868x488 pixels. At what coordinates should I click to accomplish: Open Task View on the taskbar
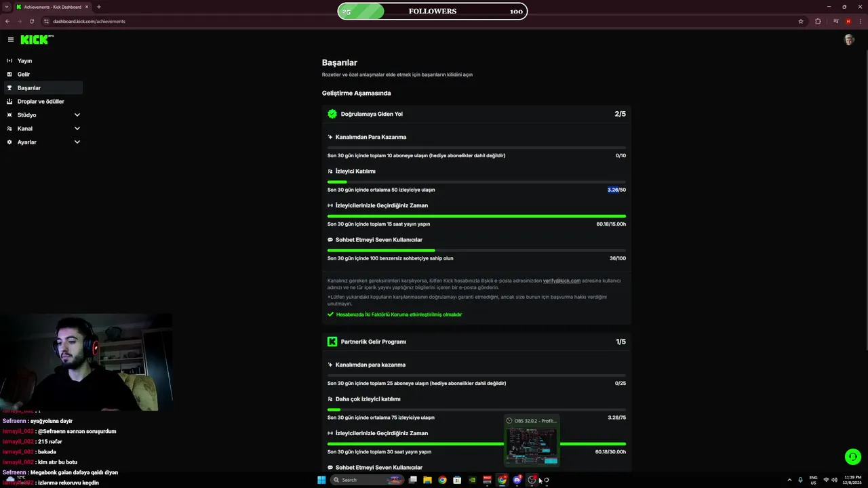pos(412,480)
